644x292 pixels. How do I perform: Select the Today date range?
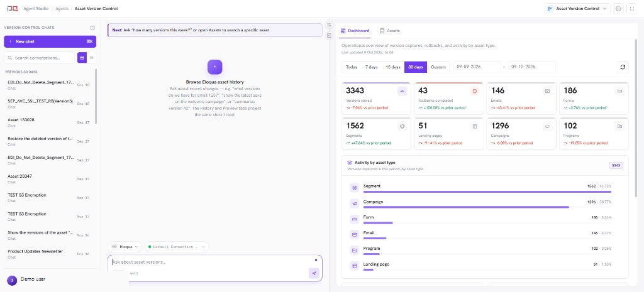coord(352,67)
